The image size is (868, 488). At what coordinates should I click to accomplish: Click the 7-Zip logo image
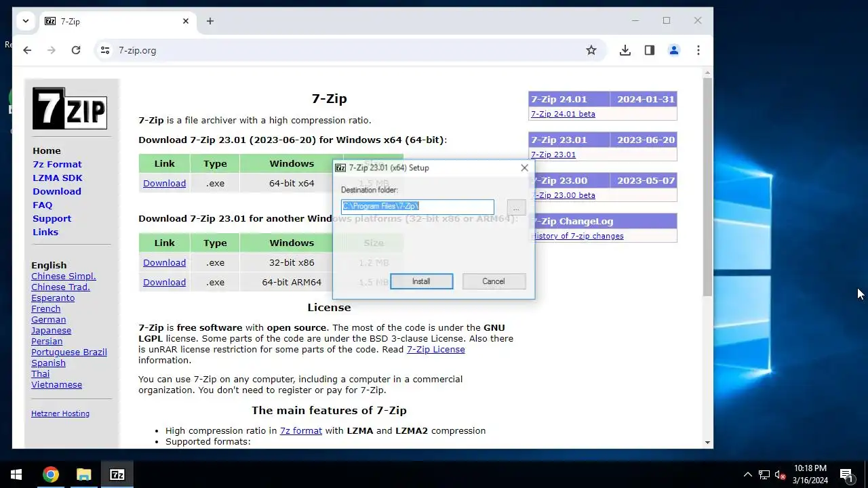coord(70,108)
